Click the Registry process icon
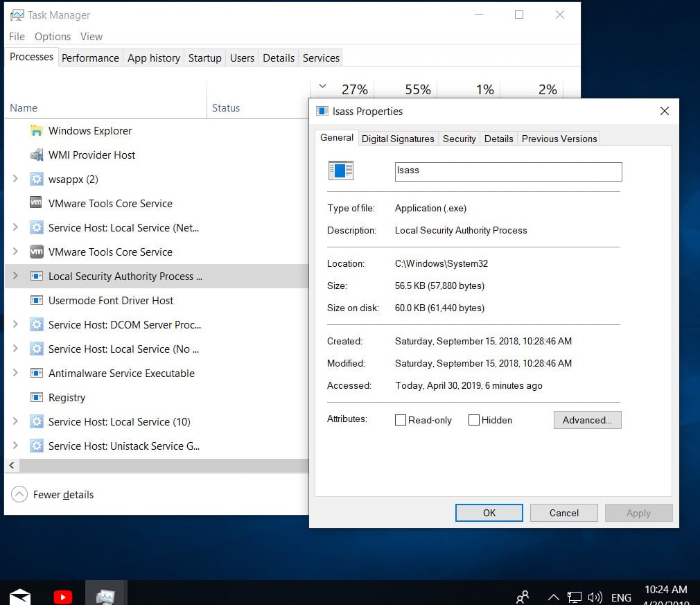700x605 pixels. (x=36, y=397)
